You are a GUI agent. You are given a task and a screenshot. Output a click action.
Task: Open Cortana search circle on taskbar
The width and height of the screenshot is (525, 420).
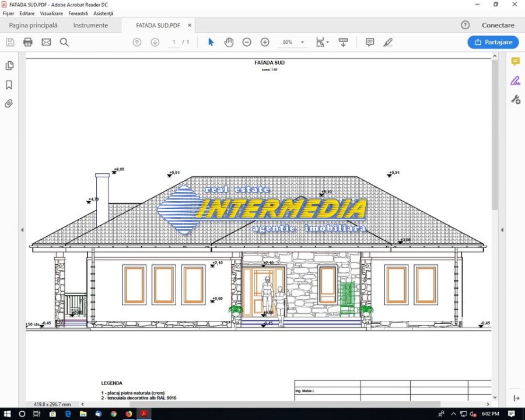point(22,414)
